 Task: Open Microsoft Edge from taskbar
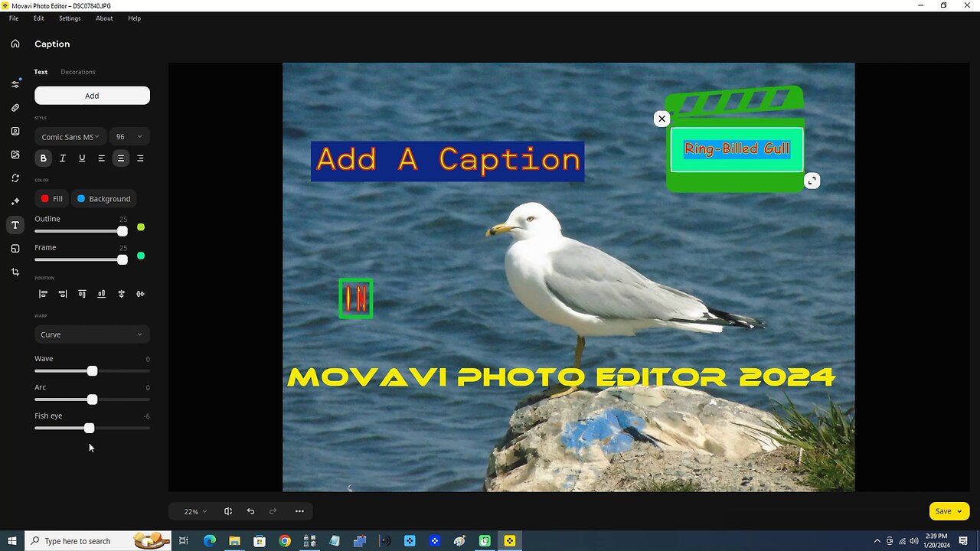[x=210, y=541]
